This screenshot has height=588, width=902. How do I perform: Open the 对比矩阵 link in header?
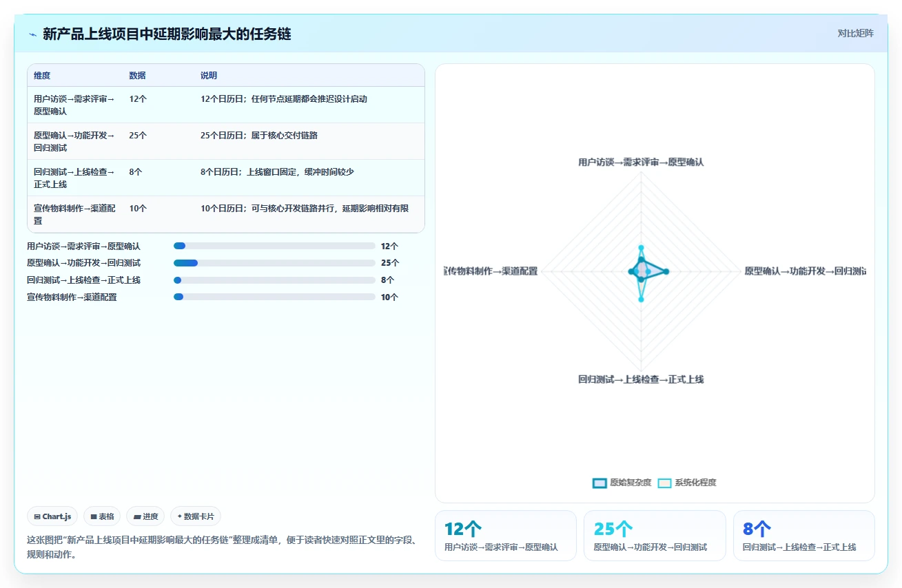[x=855, y=33]
